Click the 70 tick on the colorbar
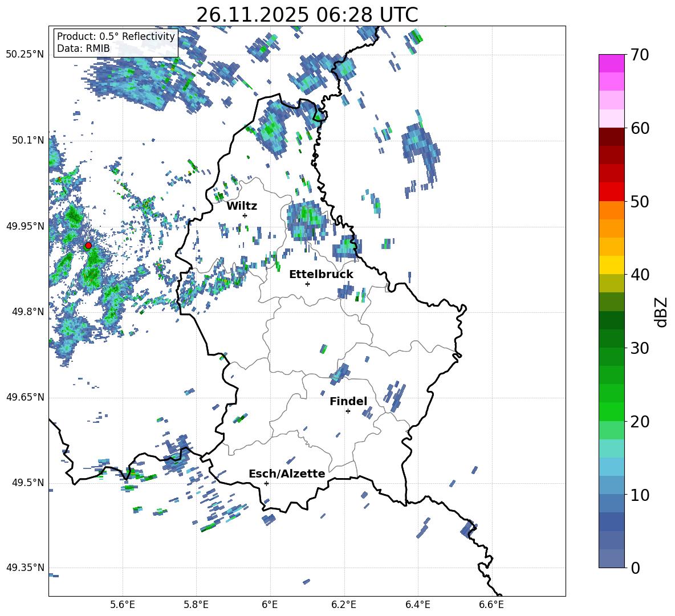Image resolution: width=675 pixels, height=616 pixels. point(640,55)
